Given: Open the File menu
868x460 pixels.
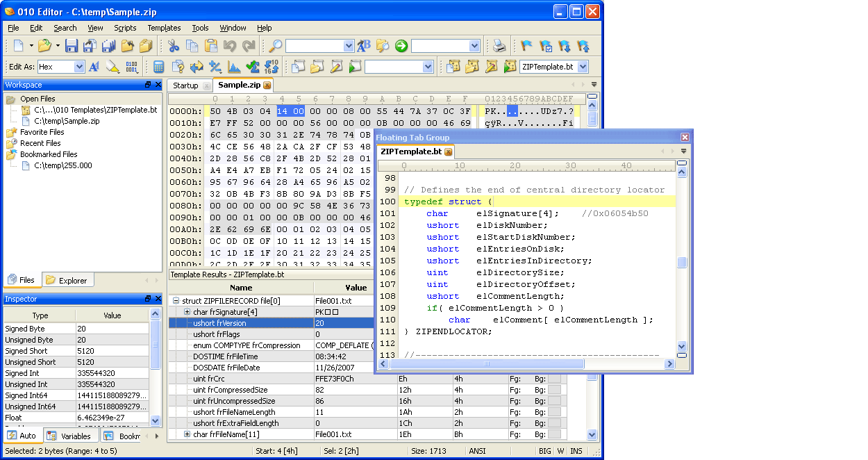Looking at the screenshot, I should 13,28.
